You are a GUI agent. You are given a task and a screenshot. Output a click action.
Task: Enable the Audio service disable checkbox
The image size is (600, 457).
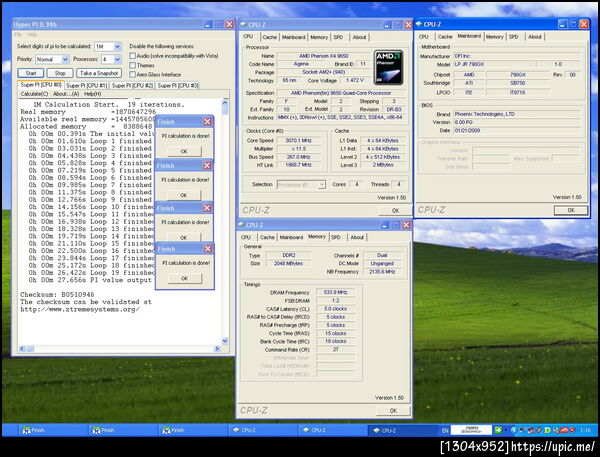pyautogui.click(x=133, y=55)
